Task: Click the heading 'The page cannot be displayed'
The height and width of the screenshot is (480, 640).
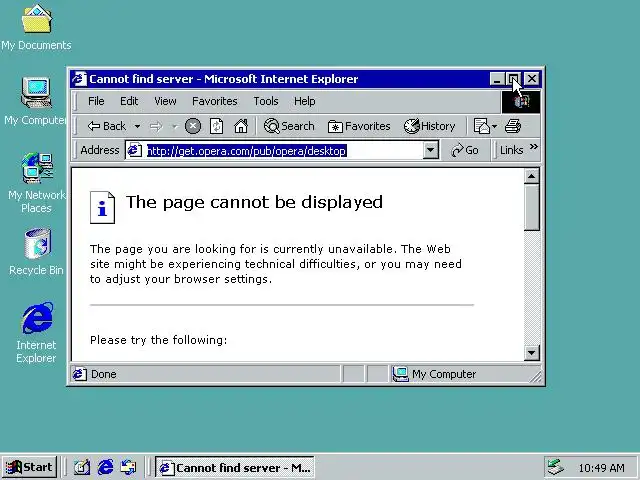Action: (x=254, y=202)
